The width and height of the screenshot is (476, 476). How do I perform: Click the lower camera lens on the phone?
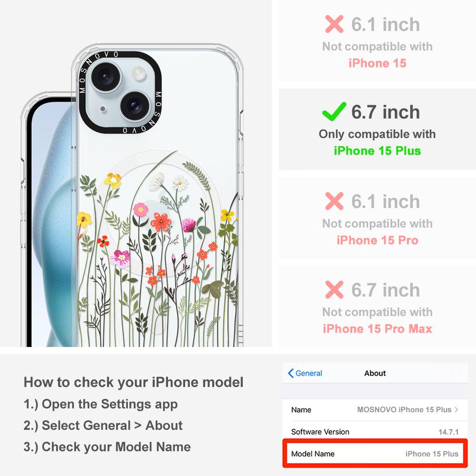(135, 106)
